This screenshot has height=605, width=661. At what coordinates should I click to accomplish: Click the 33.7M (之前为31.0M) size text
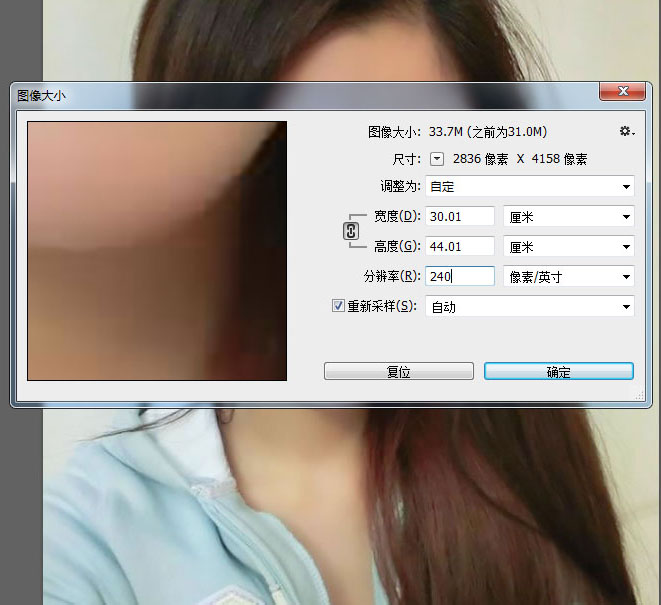[488, 132]
